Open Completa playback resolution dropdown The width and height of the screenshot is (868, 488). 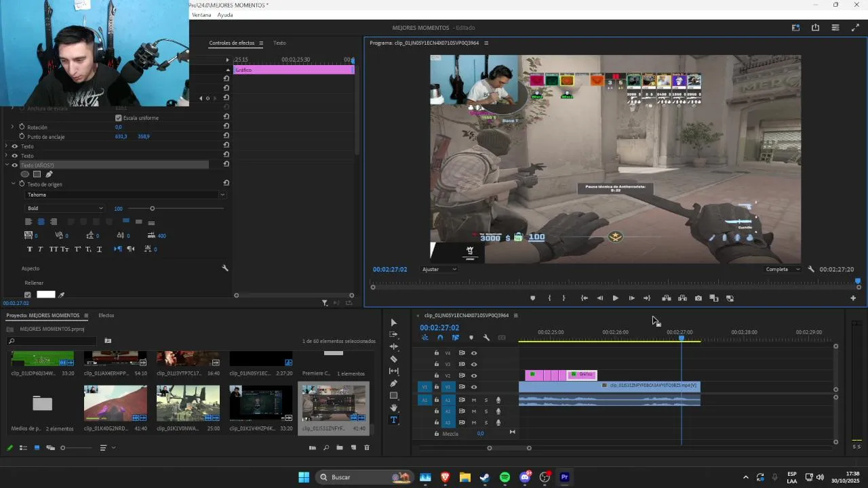pyautogui.click(x=783, y=269)
